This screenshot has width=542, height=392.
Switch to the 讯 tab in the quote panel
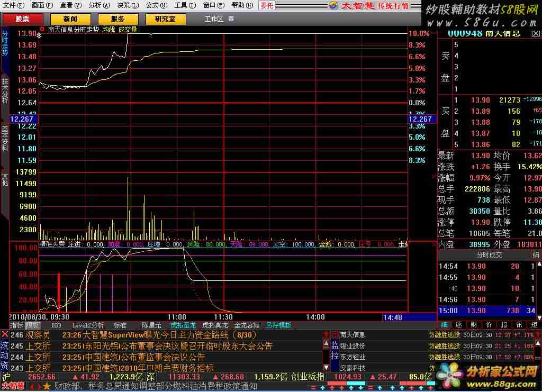pyautogui.click(x=519, y=324)
